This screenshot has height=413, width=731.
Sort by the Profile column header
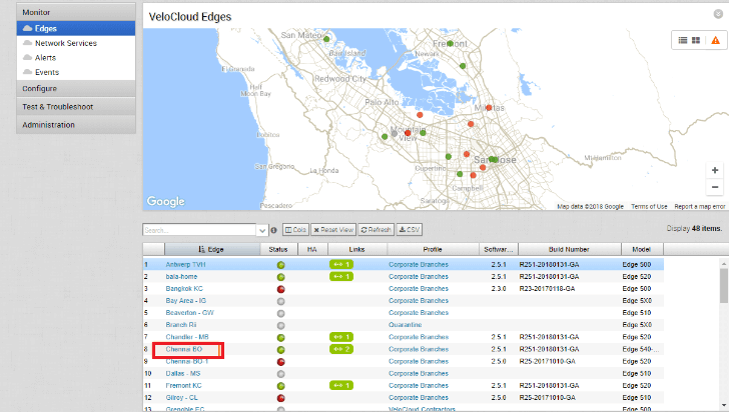[x=433, y=249]
